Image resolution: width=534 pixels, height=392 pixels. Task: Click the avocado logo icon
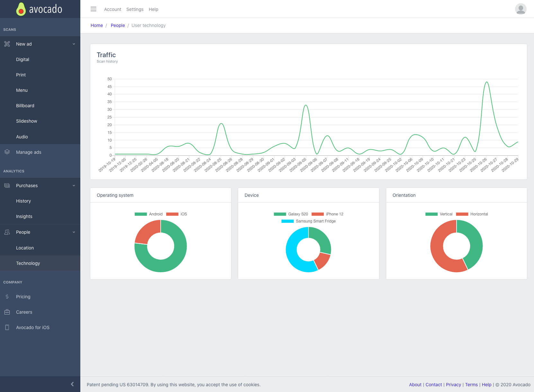click(21, 9)
